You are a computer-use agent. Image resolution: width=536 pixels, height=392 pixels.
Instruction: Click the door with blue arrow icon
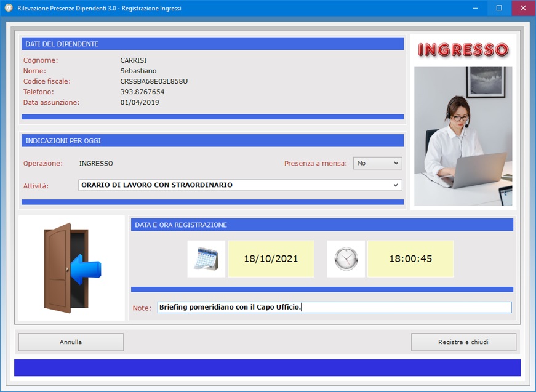tap(71, 268)
